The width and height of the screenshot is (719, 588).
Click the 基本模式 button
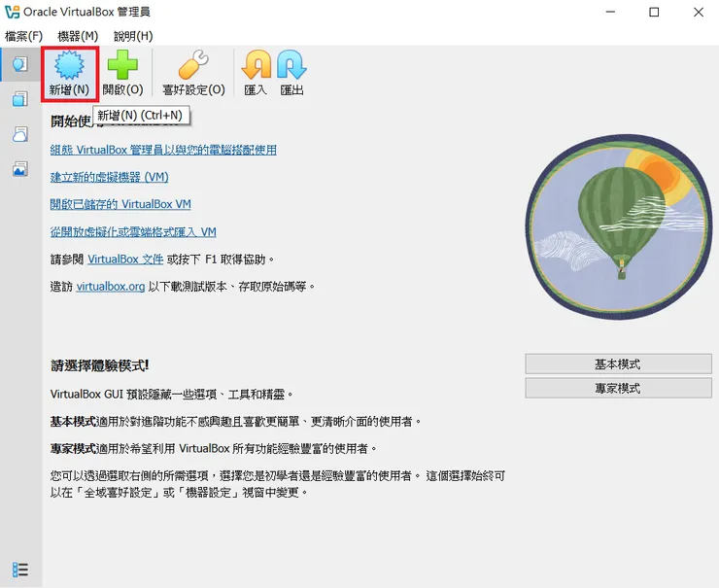618,364
